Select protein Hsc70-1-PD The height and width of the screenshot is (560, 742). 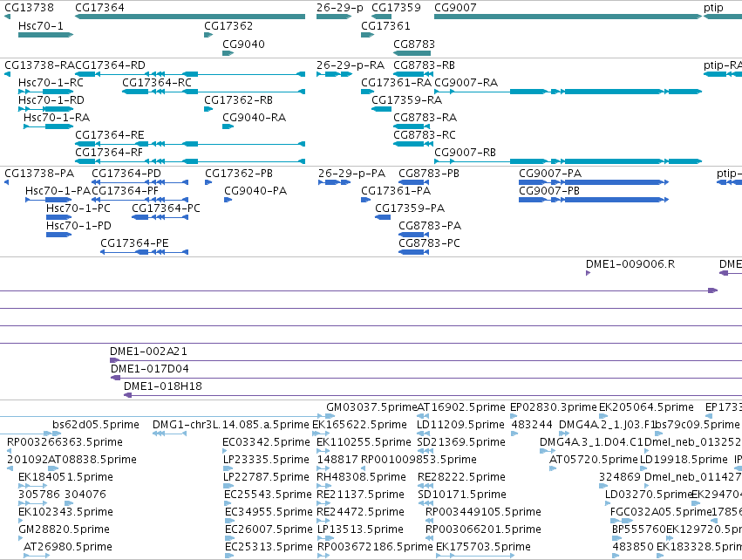[x=58, y=235]
